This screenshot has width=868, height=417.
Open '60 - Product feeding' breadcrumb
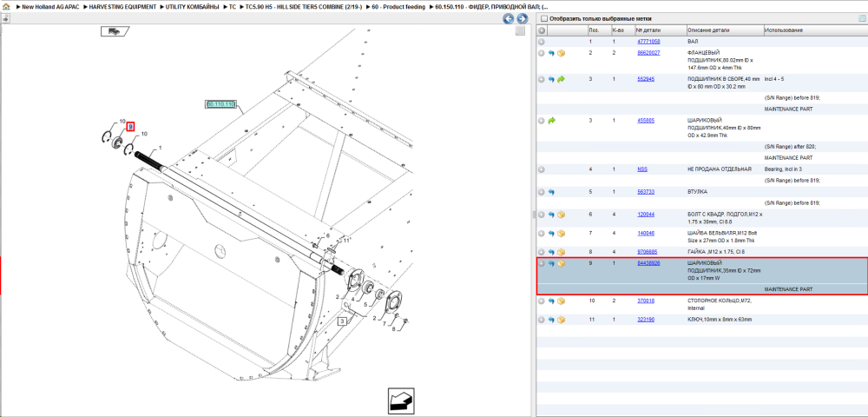click(x=398, y=7)
